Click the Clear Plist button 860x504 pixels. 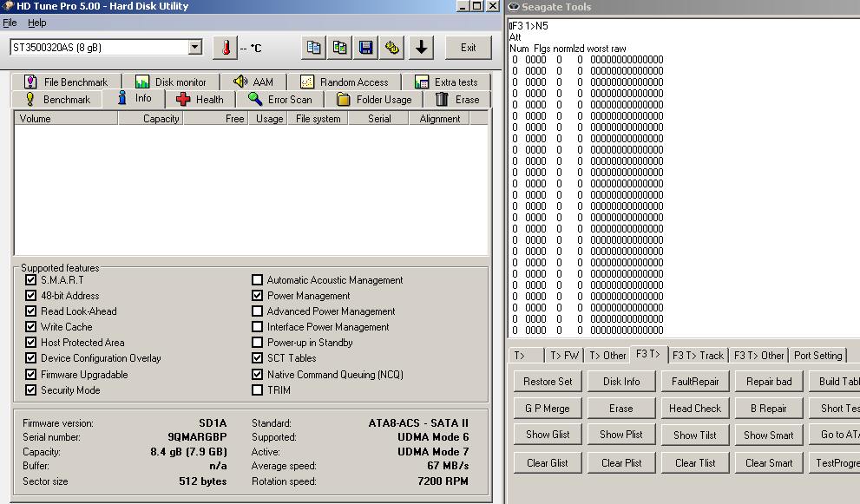tap(621, 463)
